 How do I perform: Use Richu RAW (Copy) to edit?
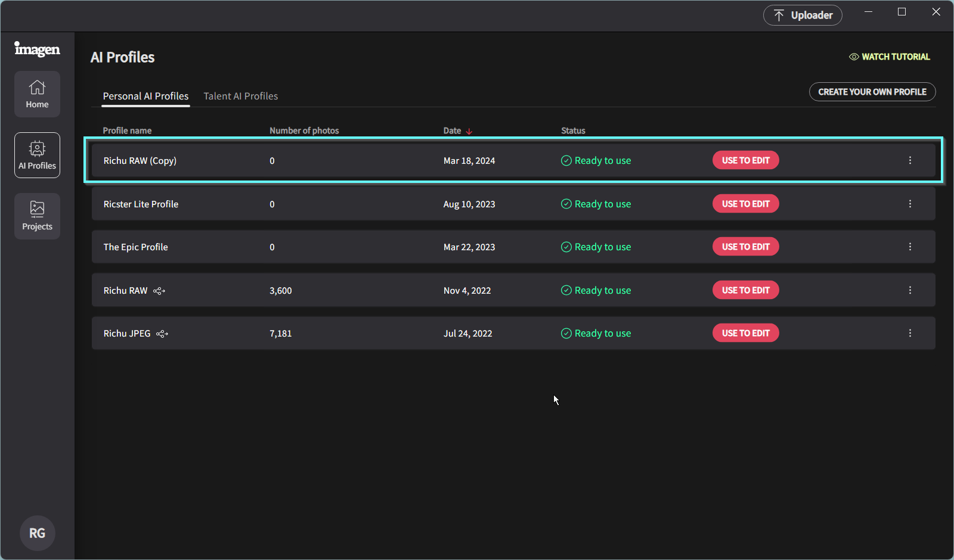745,160
